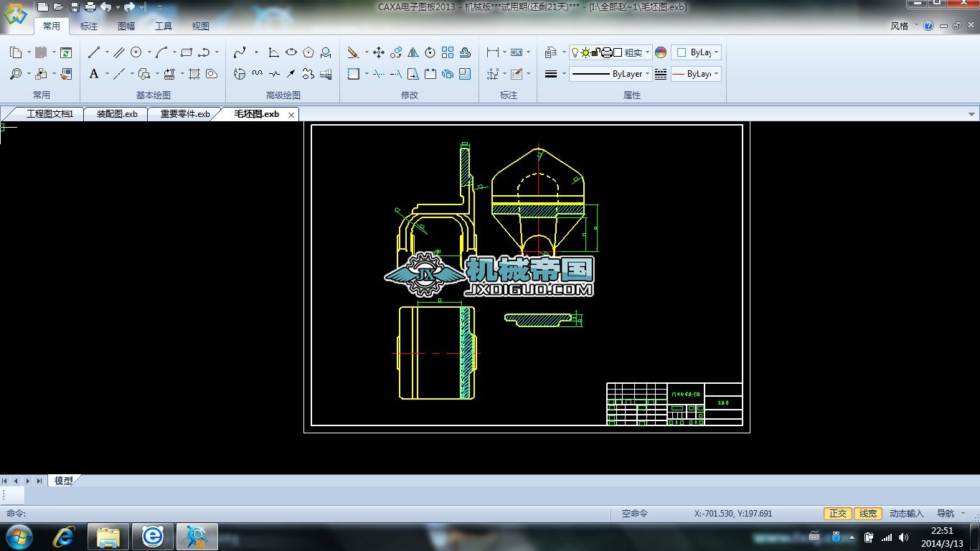980x551 pixels.
Task: Select the Move/pan modify tool
Action: click(378, 52)
